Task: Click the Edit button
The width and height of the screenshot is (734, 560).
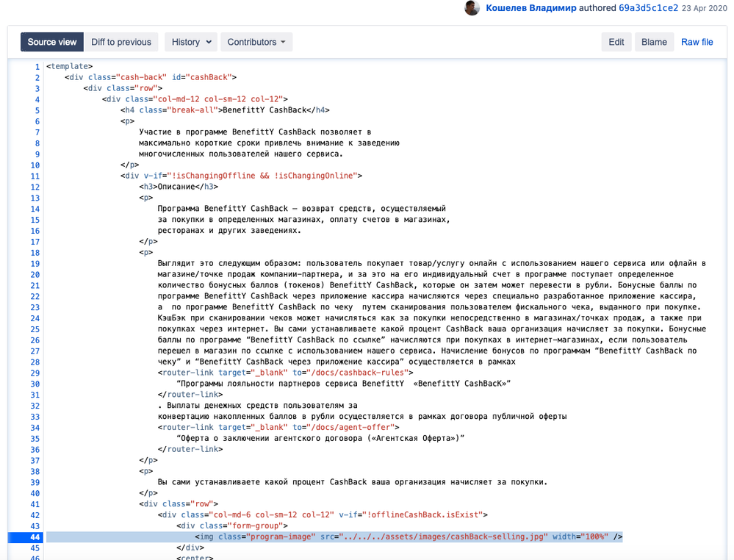Action: (x=616, y=42)
